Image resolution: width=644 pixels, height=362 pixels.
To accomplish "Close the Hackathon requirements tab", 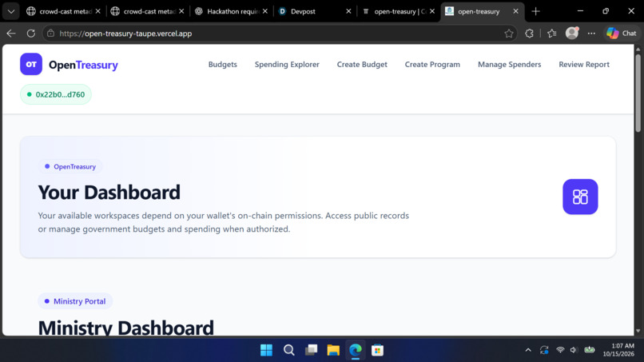I will 265,11.
